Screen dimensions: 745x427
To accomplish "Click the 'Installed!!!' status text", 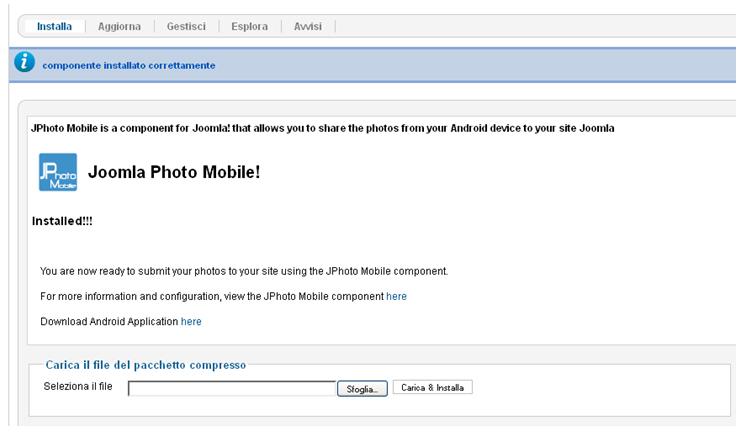I will [62, 221].
